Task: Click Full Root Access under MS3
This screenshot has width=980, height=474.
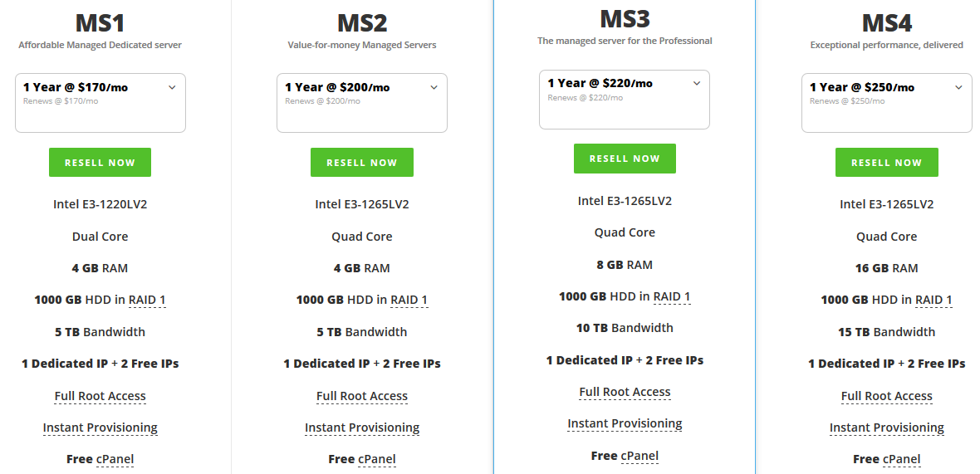Action: (x=625, y=392)
